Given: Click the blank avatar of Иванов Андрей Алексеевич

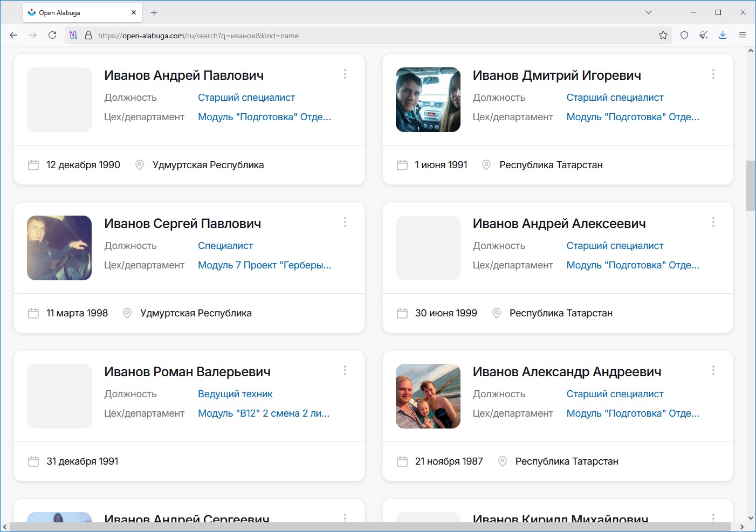Looking at the screenshot, I should pyautogui.click(x=428, y=248).
